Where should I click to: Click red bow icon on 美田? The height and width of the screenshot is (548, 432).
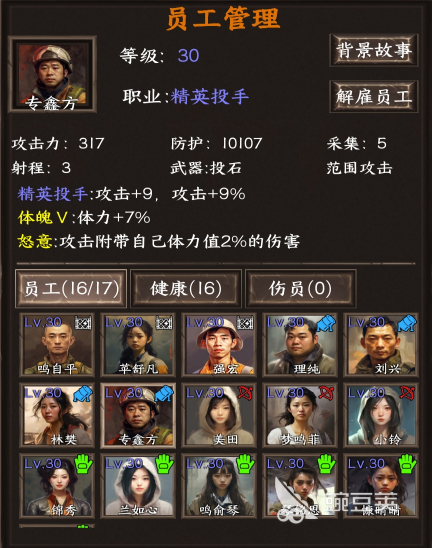click(245, 394)
